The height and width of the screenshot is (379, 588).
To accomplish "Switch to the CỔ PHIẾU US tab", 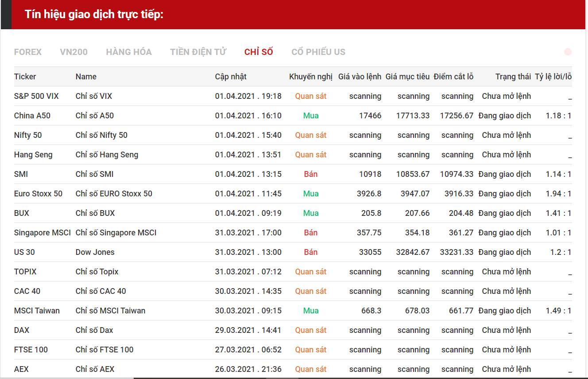I will tap(318, 52).
